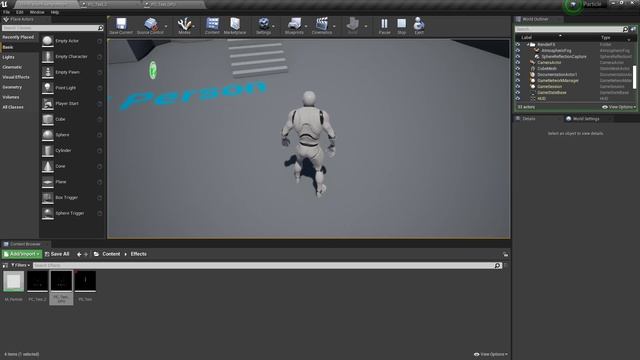This screenshot has height=360, width=640.
Task: Select the Cylinder geometry icon
Action: tap(48, 151)
